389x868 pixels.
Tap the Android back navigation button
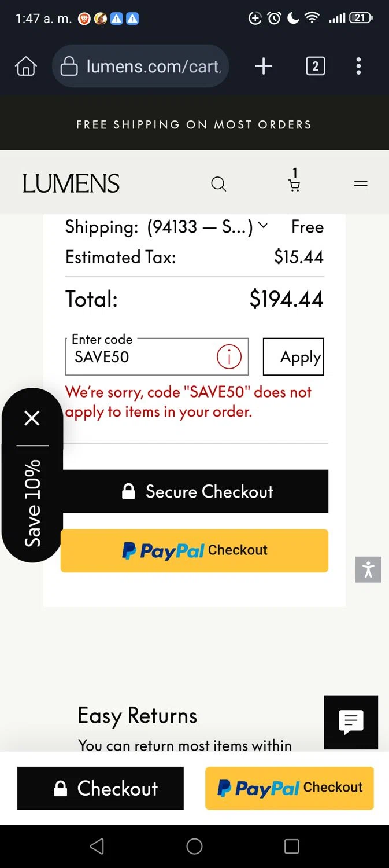click(97, 847)
